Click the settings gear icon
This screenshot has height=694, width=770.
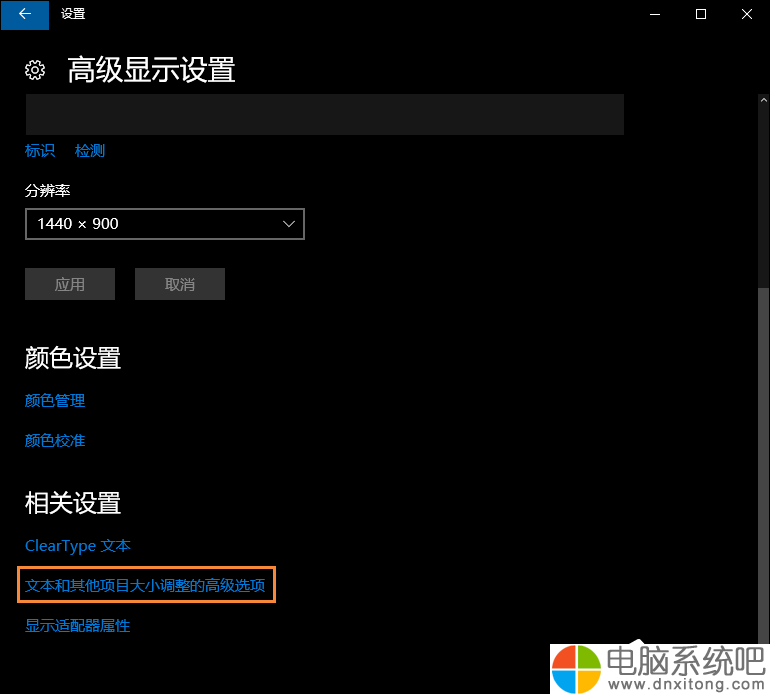(35, 70)
